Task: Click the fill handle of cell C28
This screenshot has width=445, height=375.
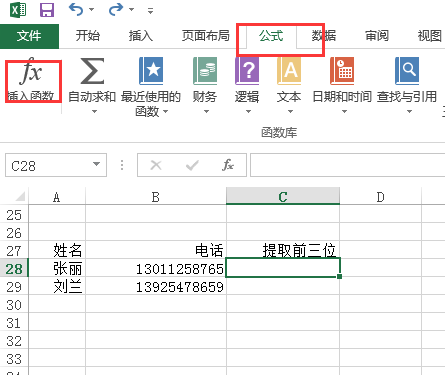Action: 339,276
